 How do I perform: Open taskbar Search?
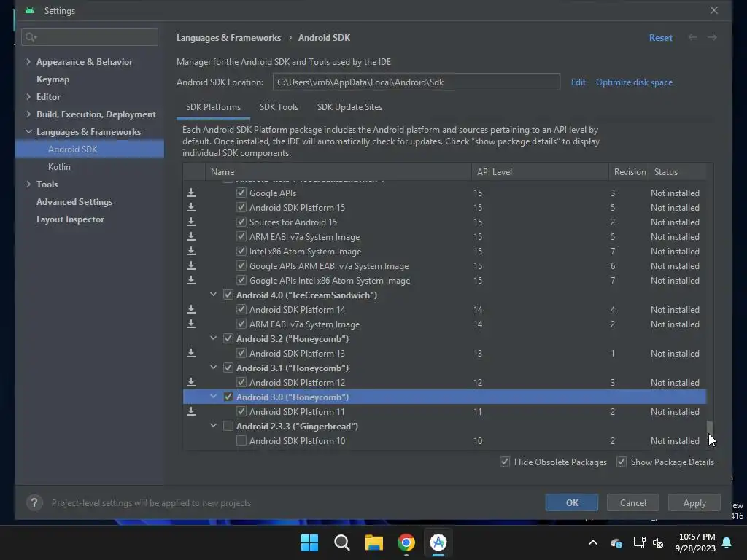click(x=342, y=542)
